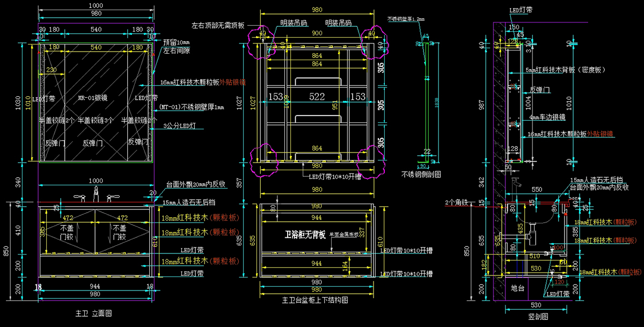Click the 卫浴柜无背板 label

(x=305, y=234)
